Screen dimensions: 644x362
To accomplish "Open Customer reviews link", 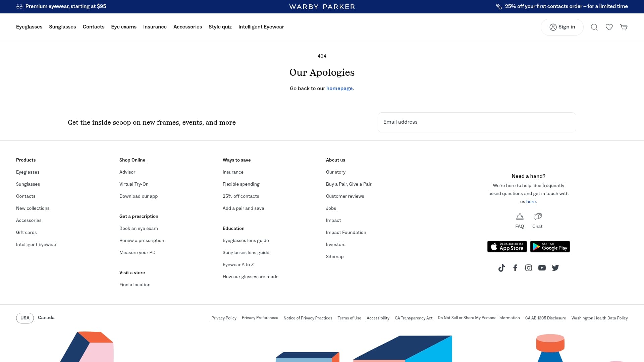I will click(x=345, y=196).
